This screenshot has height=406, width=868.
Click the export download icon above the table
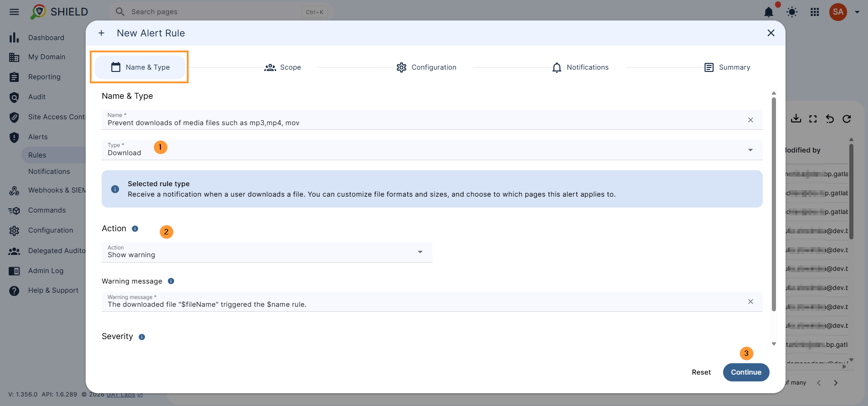[x=796, y=119]
